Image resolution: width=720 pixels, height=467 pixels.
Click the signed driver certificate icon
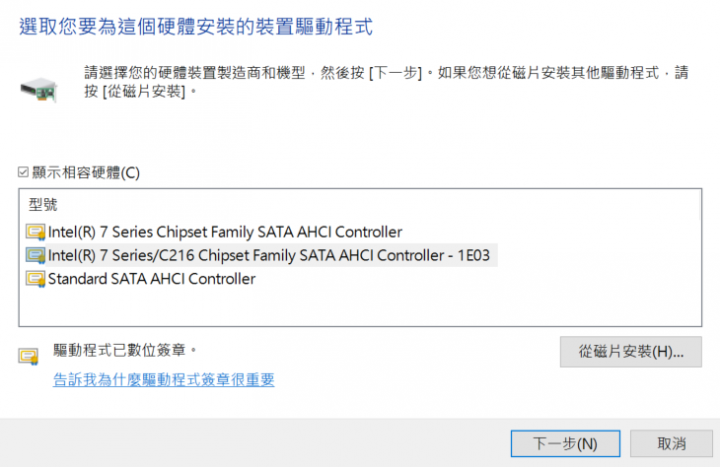[28, 356]
